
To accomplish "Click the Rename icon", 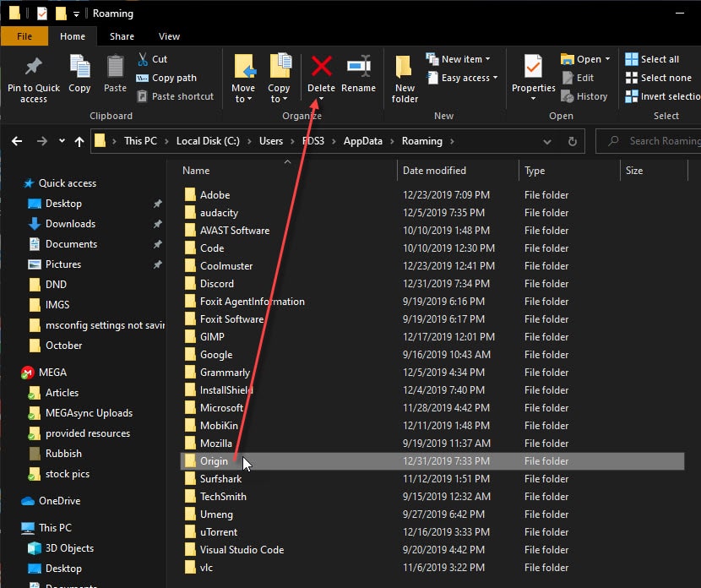I will (x=359, y=67).
